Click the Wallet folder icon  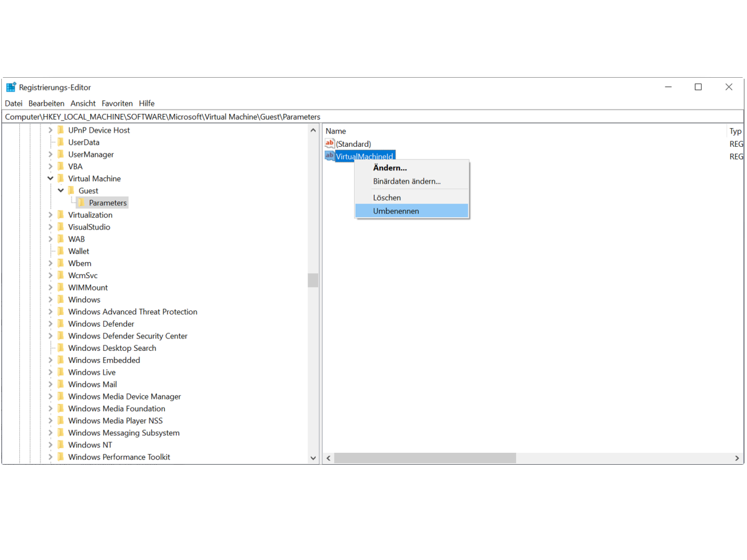[x=62, y=251]
